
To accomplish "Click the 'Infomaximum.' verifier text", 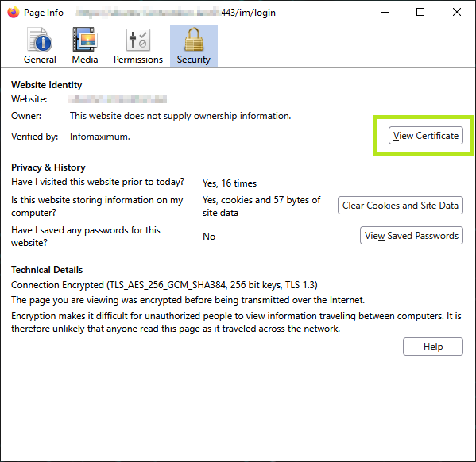I will point(100,137).
